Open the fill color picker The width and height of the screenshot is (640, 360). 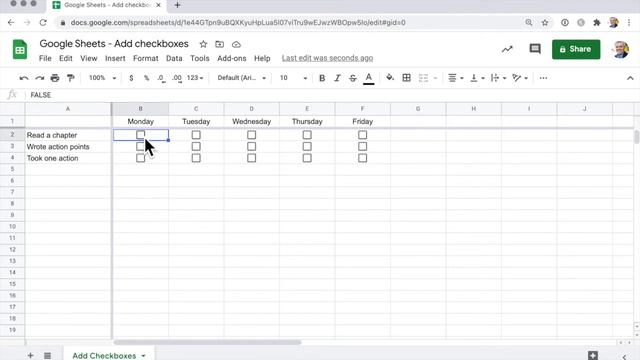(x=390, y=78)
